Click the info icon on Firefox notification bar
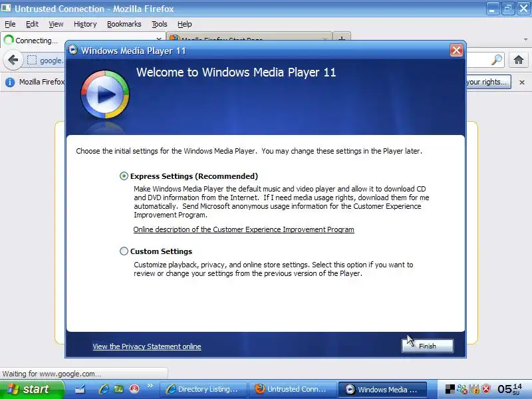The image size is (532, 399). click(10, 82)
